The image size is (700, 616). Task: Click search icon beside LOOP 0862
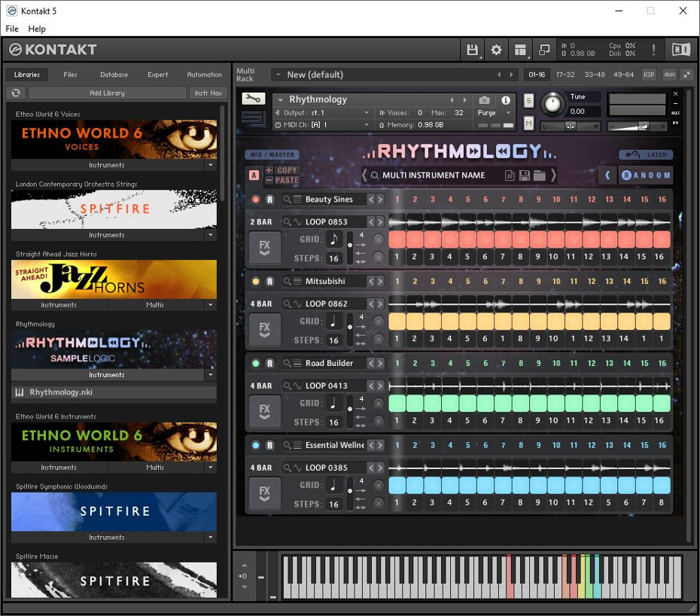coord(287,303)
